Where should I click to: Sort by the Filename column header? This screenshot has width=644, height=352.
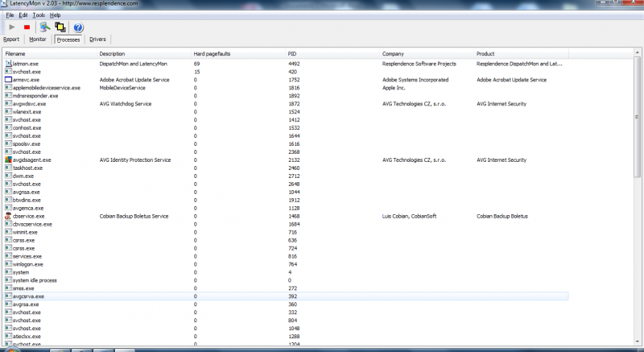50,54
